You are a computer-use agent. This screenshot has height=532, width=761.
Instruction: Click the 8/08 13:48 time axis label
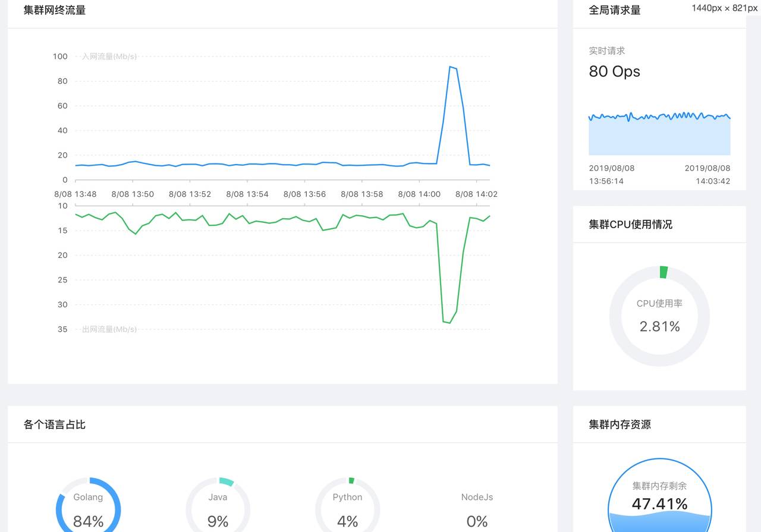click(x=75, y=194)
